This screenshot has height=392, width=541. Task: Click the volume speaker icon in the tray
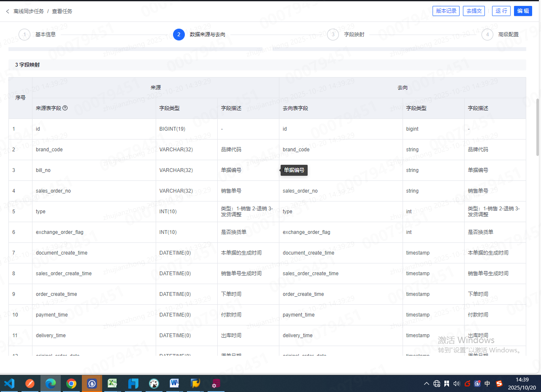tap(456, 384)
